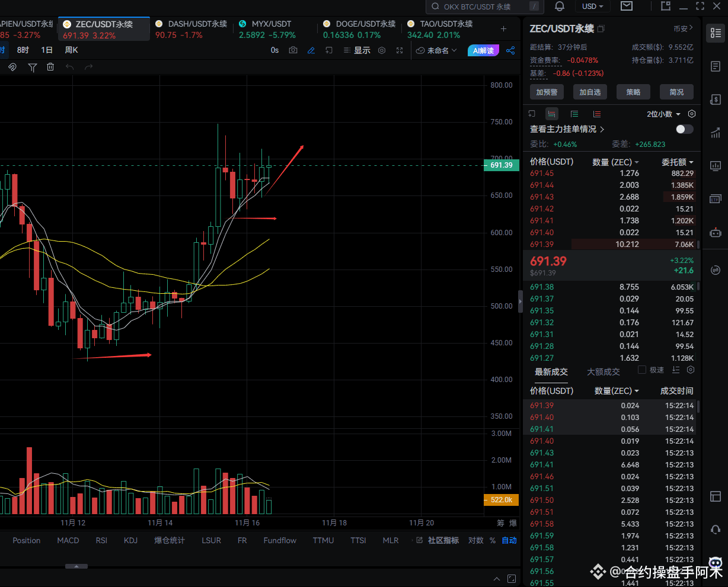This screenshot has height=587, width=728.
Task: Switch to DOGE/USDT永续 tab
Action: [x=360, y=29]
